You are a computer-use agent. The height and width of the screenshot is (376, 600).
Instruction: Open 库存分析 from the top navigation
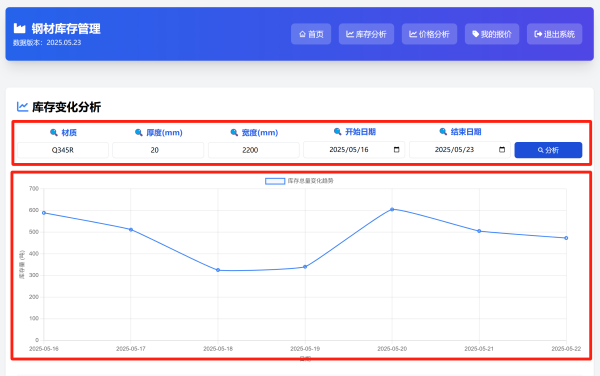pos(366,34)
